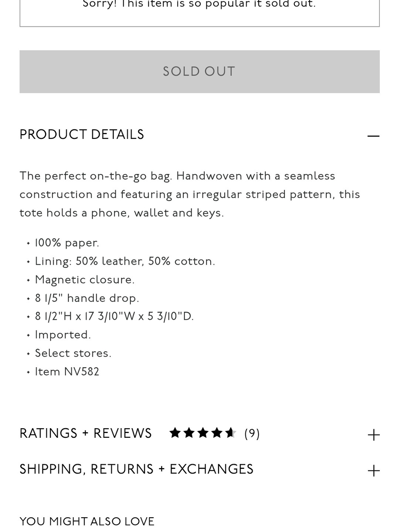Click the half-filled fifth star
Screen dimensions: 399x532
(230, 433)
